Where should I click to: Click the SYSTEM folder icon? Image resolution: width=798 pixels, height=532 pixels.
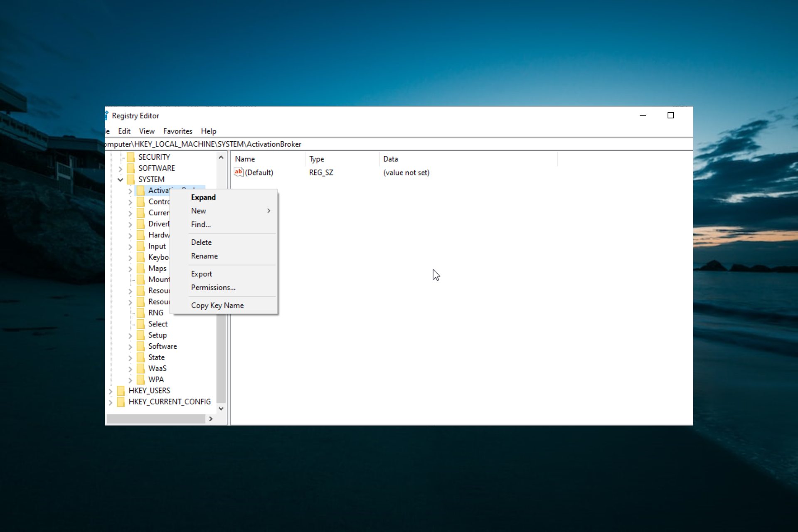[x=131, y=180]
